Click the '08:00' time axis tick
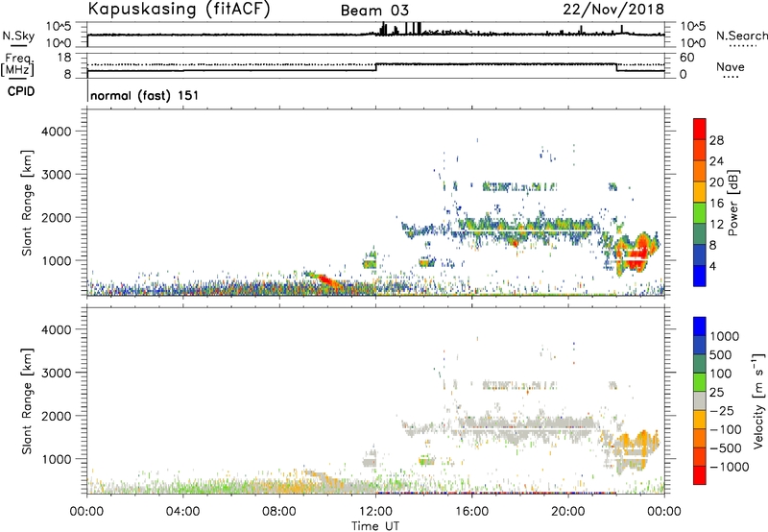768x532 pixels. point(279,512)
